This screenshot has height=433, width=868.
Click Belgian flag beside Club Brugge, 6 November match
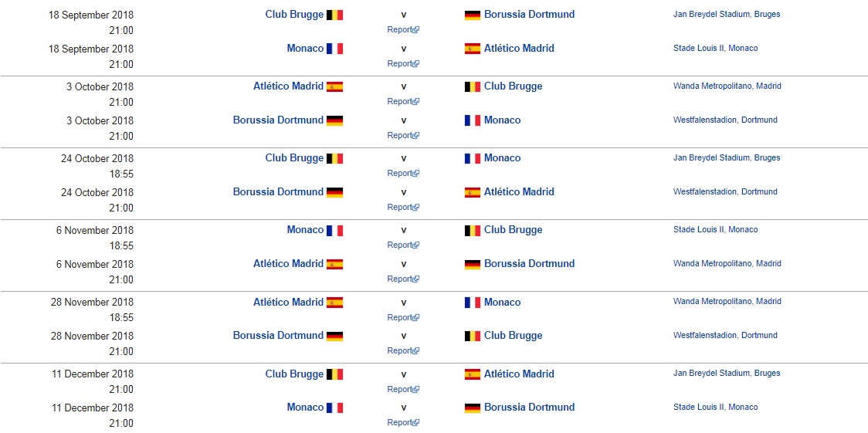coord(473,230)
